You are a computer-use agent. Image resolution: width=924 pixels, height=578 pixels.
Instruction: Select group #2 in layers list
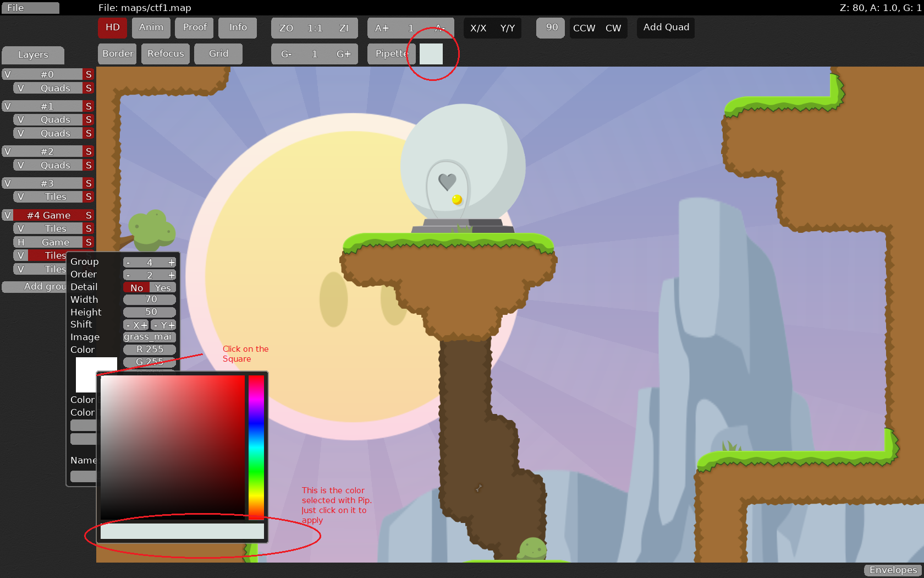(47, 151)
